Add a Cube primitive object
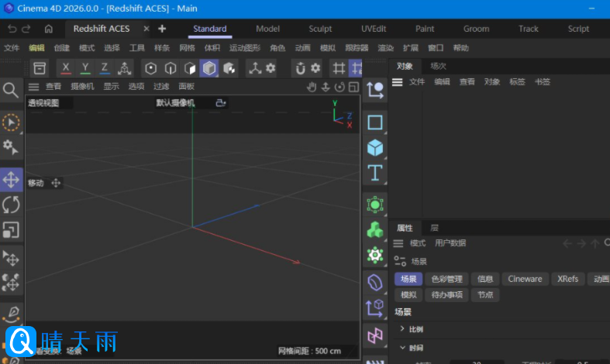The width and height of the screenshot is (610, 364). (x=375, y=147)
